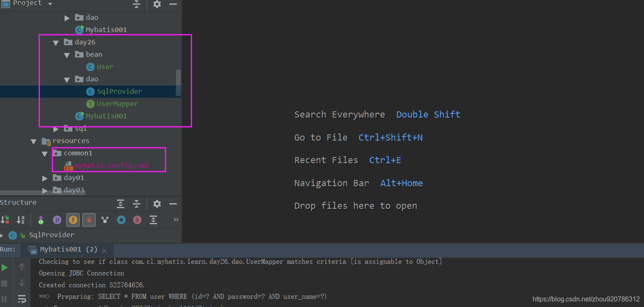Viewport: 644px width, 307px height.
Task: Click 'Checking to see if class' console line
Action: tap(241, 261)
